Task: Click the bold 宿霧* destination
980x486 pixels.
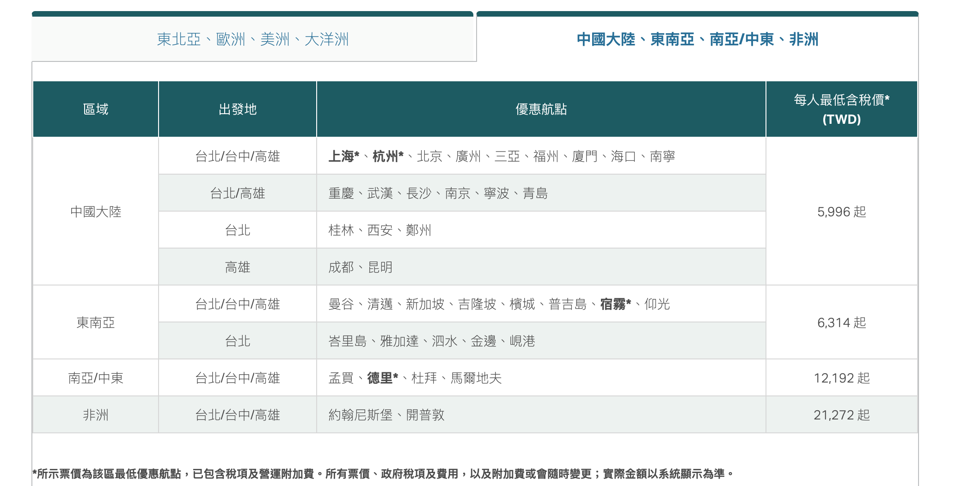Action: (616, 304)
